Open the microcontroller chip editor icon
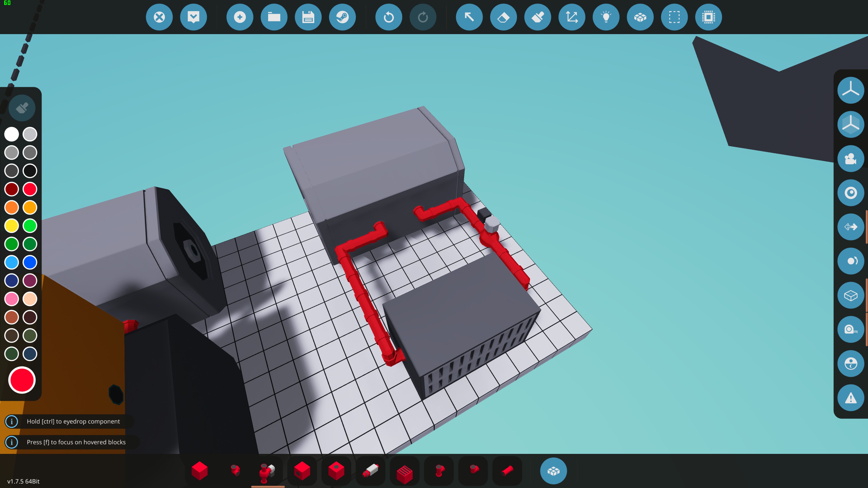Screen dimensions: 868x488 click(708, 17)
